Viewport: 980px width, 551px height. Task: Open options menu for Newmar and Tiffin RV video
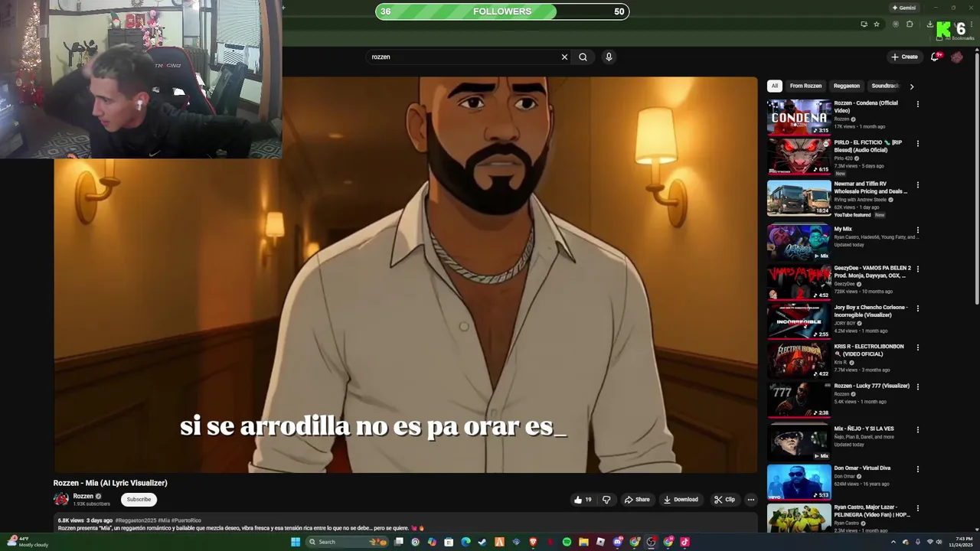point(917,185)
